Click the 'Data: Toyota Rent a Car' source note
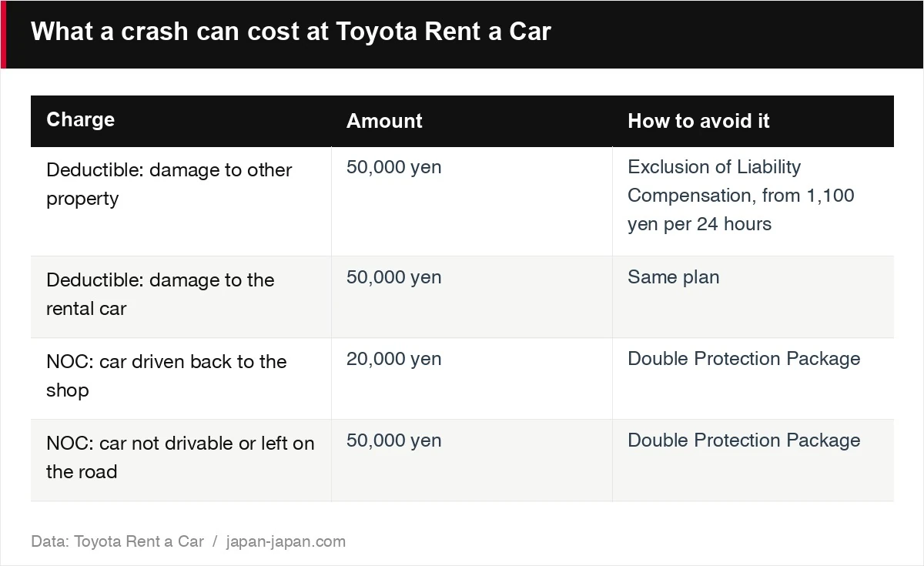Image resolution: width=924 pixels, height=566 pixels. click(x=118, y=541)
